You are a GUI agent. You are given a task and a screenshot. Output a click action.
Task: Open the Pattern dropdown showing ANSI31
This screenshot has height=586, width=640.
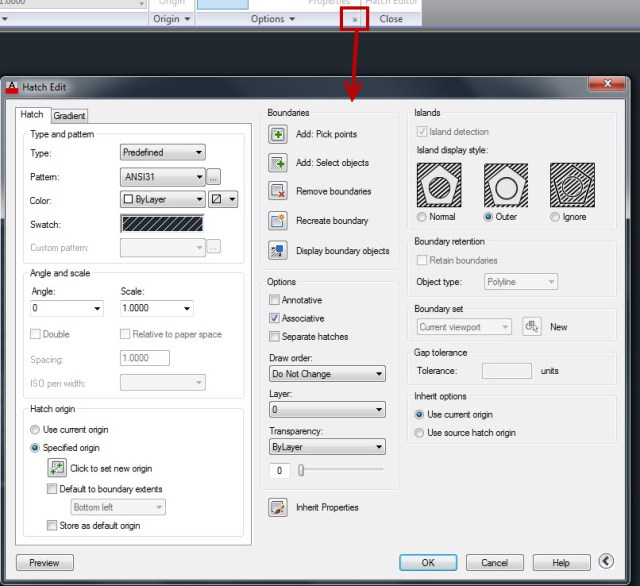click(162, 177)
